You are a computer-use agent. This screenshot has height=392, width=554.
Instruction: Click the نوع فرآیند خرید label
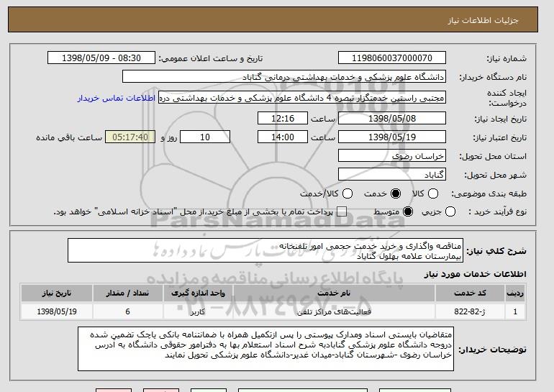tap(497, 212)
